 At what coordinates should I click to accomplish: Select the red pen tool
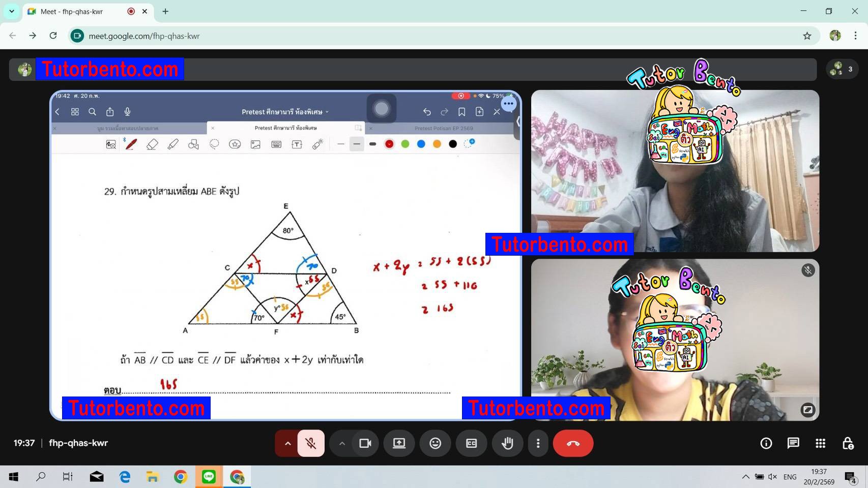(130, 144)
